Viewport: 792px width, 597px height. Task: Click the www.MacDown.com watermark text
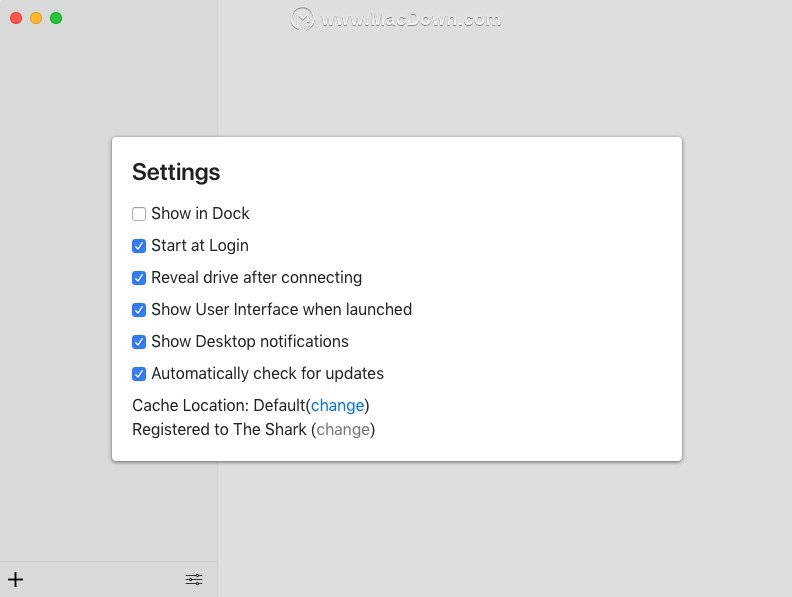(411, 20)
